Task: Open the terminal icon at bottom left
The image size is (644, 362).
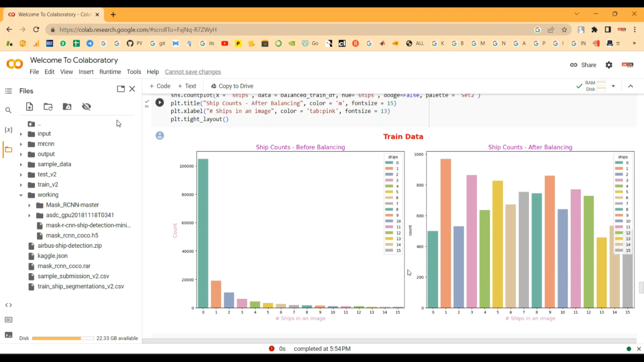Action: (x=8, y=335)
